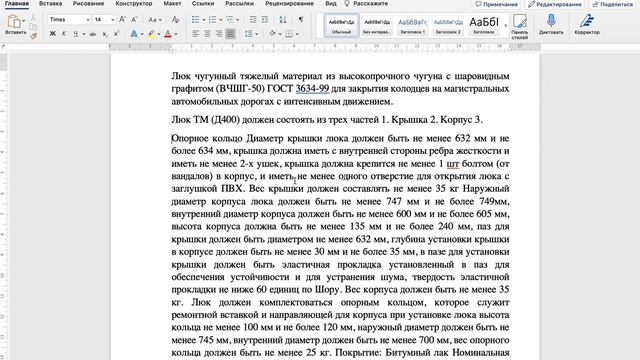Toggle bold (Ж) formatting

point(52,34)
